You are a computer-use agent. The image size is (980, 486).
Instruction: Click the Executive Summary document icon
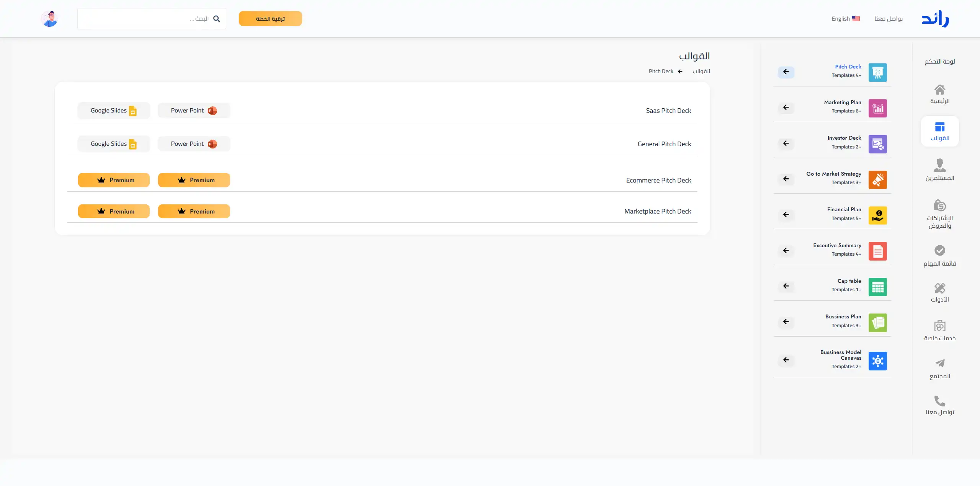[x=877, y=251]
